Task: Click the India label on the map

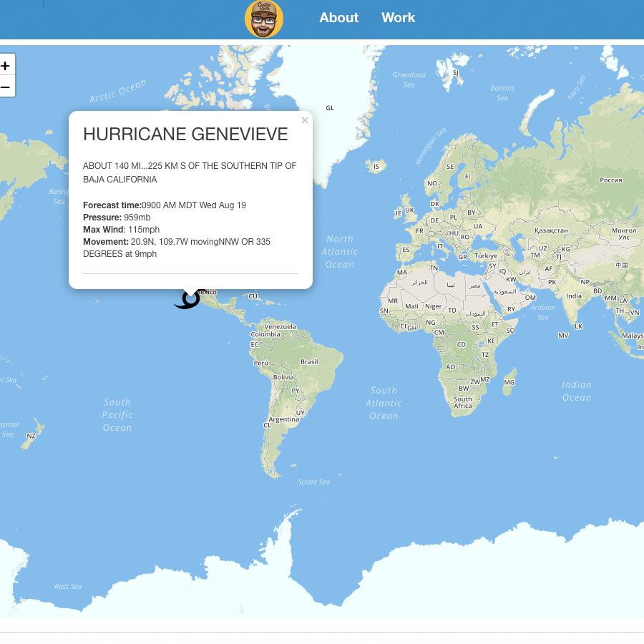Action: (574, 296)
